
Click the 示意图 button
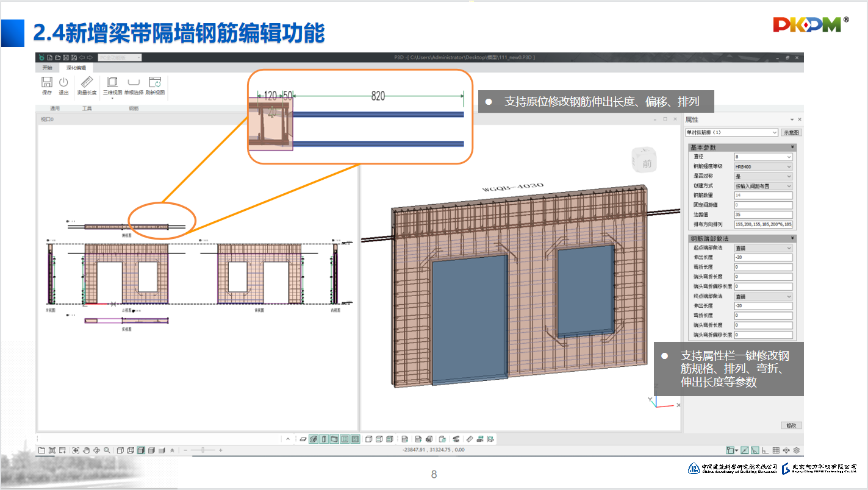pos(792,132)
